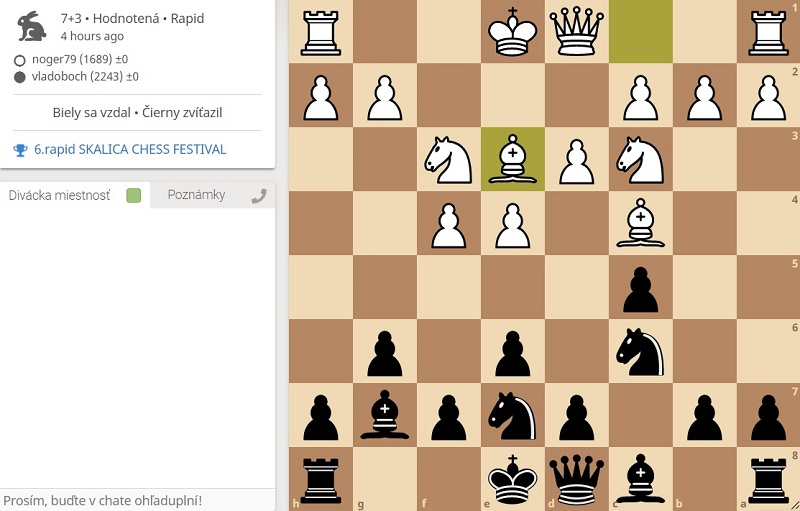Image resolution: width=800 pixels, height=511 pixels.
Task: Open the Divácka miestnosť tab
Action: click(x=59, y=196)
